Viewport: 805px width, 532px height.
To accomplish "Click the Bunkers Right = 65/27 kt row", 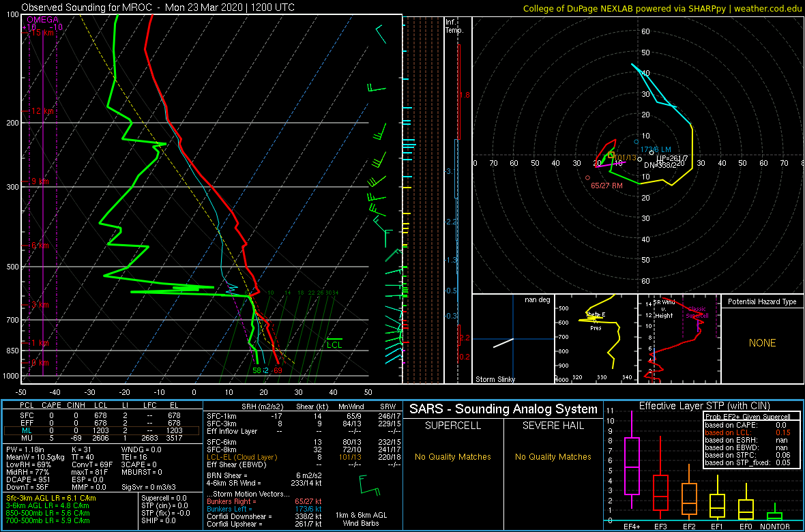I will click(x=264, y=501).
